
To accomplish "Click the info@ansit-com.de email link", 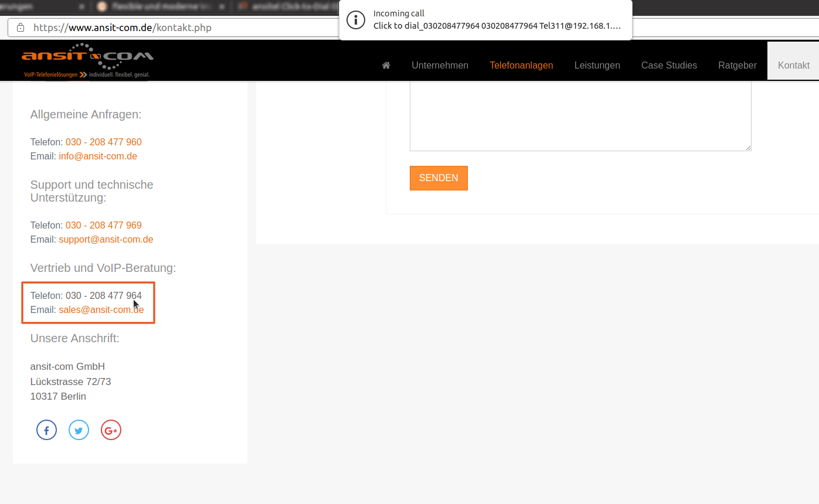I will coord(98,156).
